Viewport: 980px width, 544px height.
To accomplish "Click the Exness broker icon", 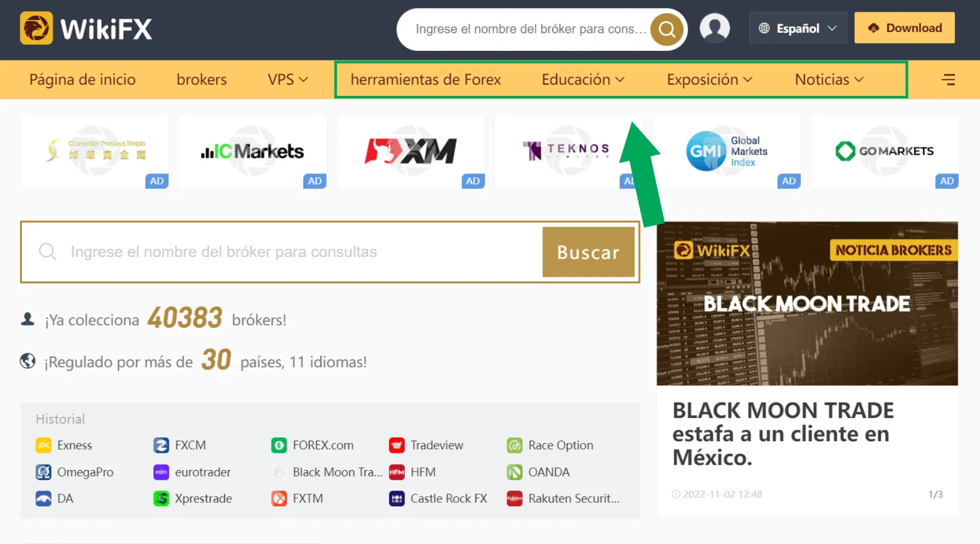I will point(43,445).
